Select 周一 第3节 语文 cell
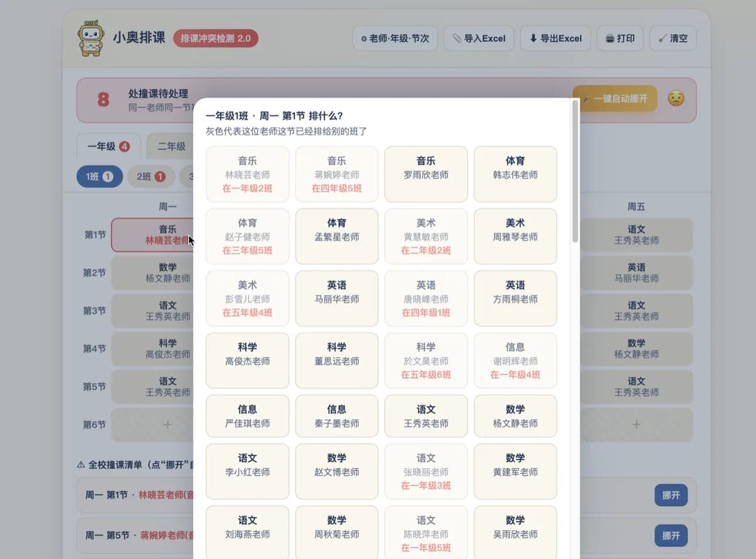 152,311
